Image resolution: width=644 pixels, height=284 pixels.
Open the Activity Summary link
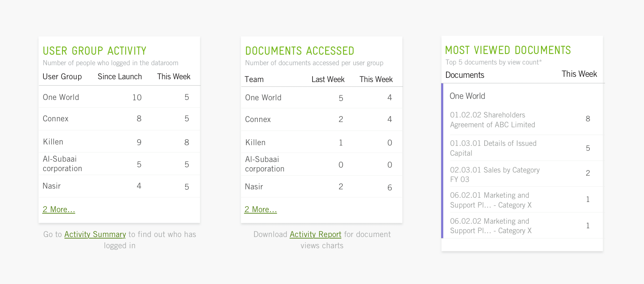click(x=95, y=234)
